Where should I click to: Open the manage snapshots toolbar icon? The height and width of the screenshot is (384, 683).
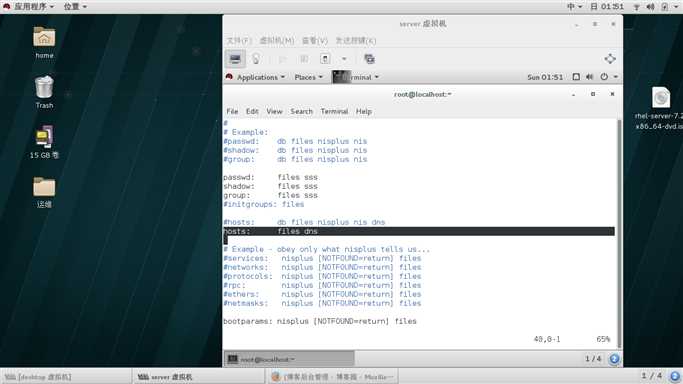369,59
